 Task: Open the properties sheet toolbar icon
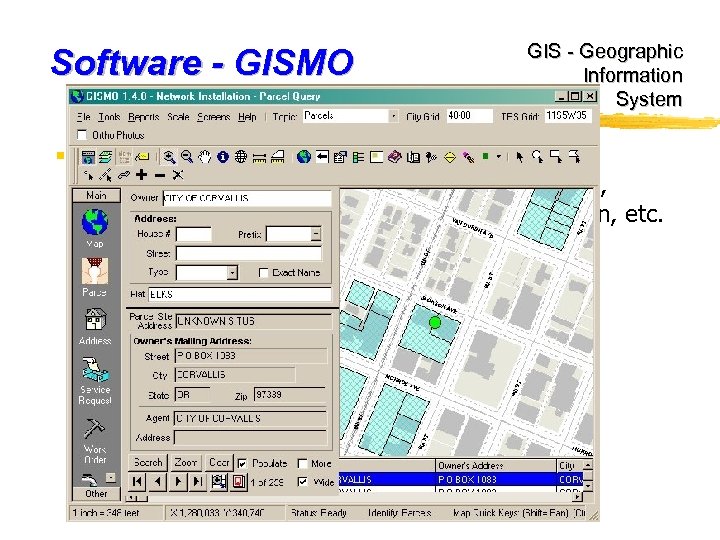[340, 157]
